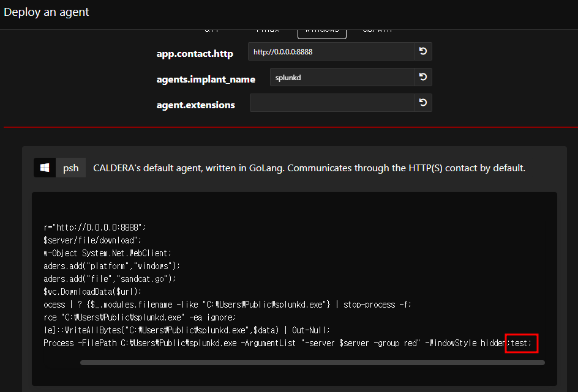This screenshot has height=392, width=578.
Task: Select the psh executor label
Action: click(71, 168)
